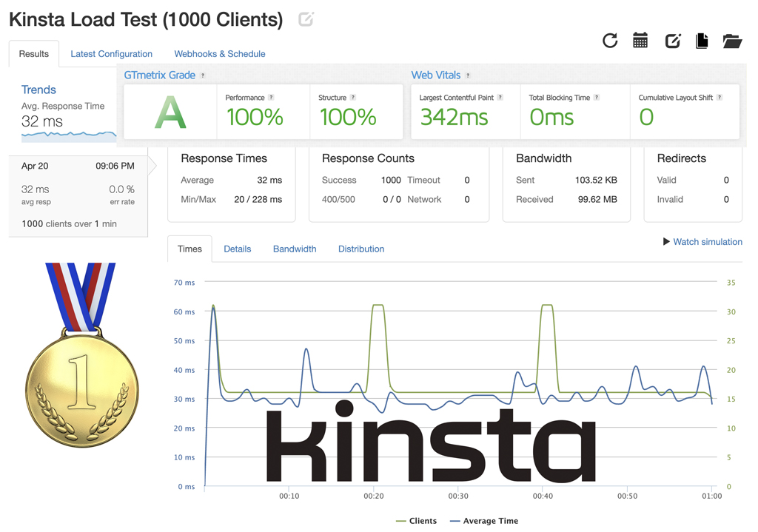Click the 0ms Total Blocking Time value
Viewport: 758px width, 532px height.
[x=551, y=117]
